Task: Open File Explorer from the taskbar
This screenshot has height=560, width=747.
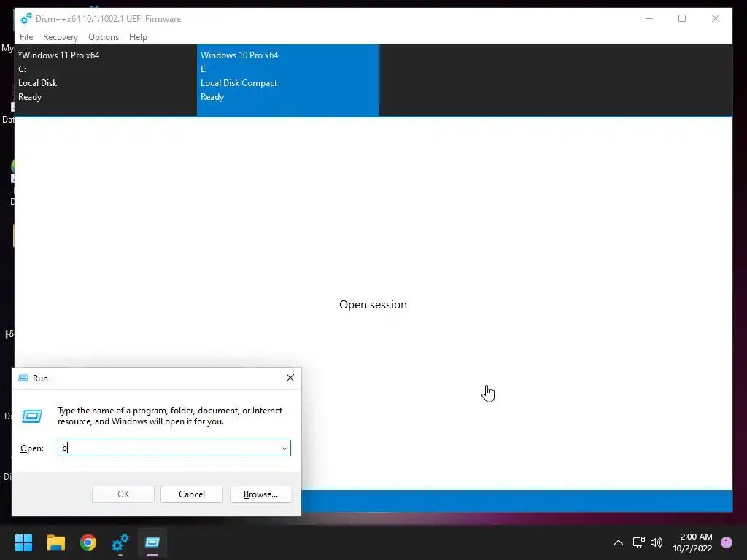Action: [55, 542]
